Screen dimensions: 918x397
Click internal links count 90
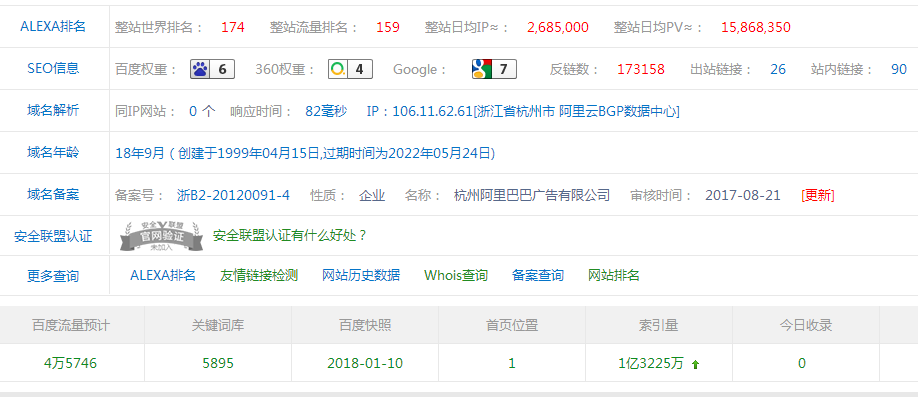click(899, 69)
